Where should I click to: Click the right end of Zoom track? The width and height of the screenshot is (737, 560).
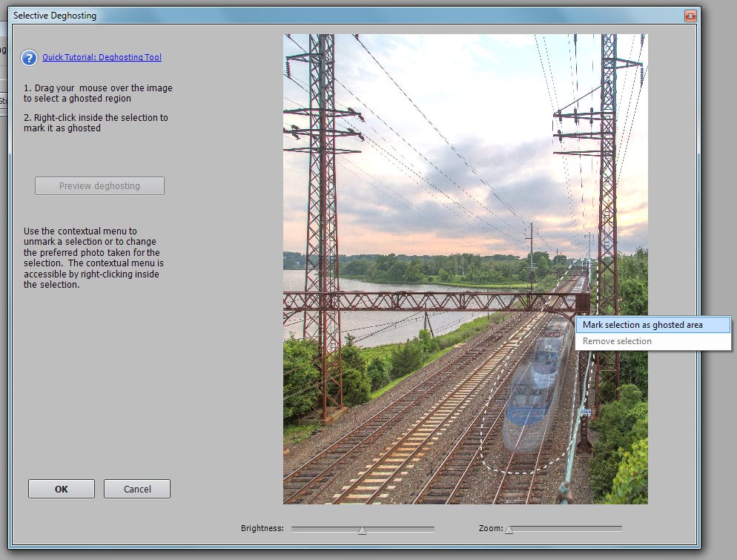[620, 529]
